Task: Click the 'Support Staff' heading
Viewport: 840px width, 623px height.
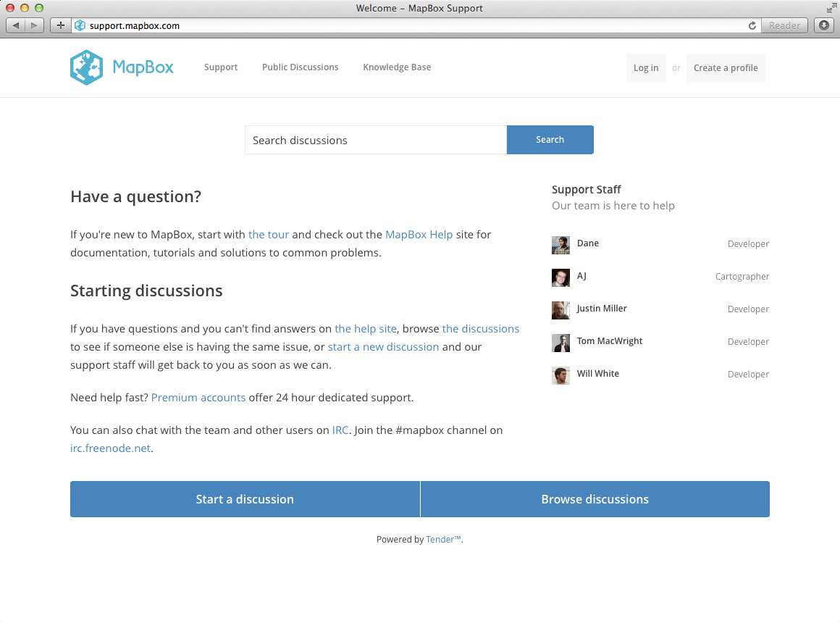Action: point(586,189)
